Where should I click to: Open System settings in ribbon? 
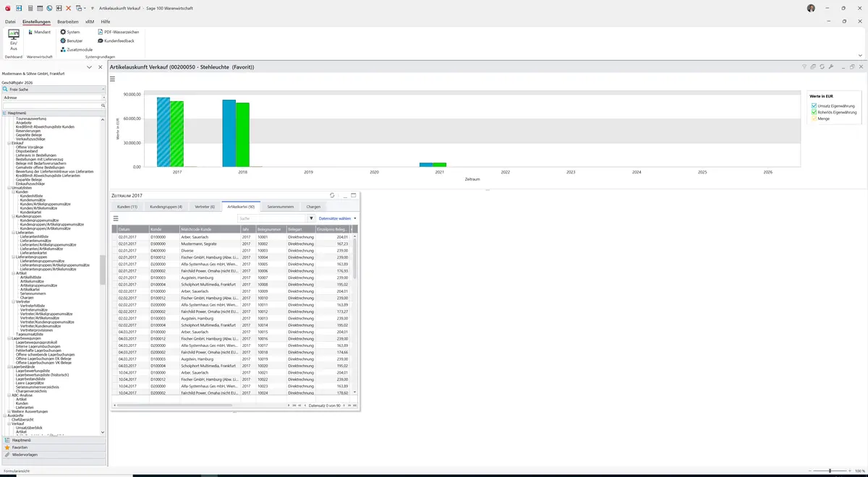pos(70,32)
